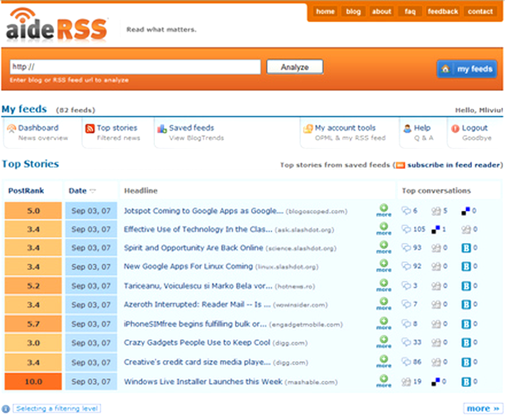
Task: Open Selecting a filtering level help link
Action: (57, 409)
